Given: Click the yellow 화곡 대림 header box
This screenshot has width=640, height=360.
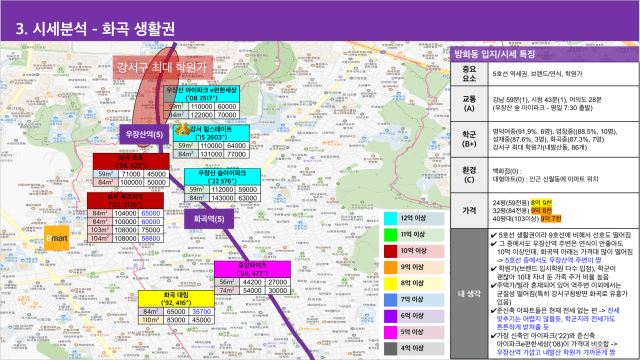Looking at the screenshot, I should (x=176, y=299).
